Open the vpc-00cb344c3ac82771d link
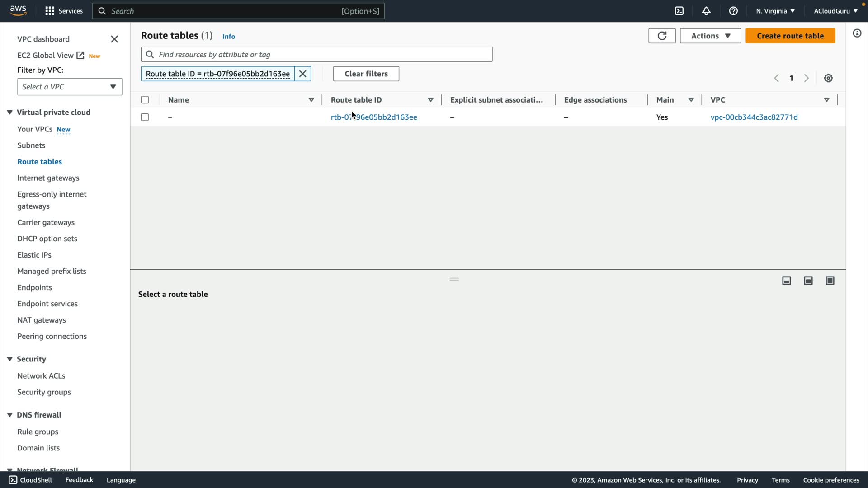This screenshot has height=488, width=868. point(754,117)
